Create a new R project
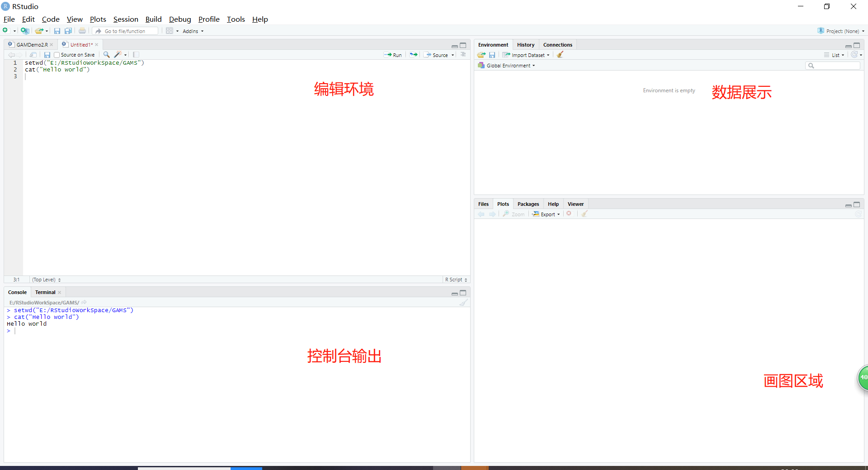The height and width of the screenshot is (470, 868). (x=25, y=31)
